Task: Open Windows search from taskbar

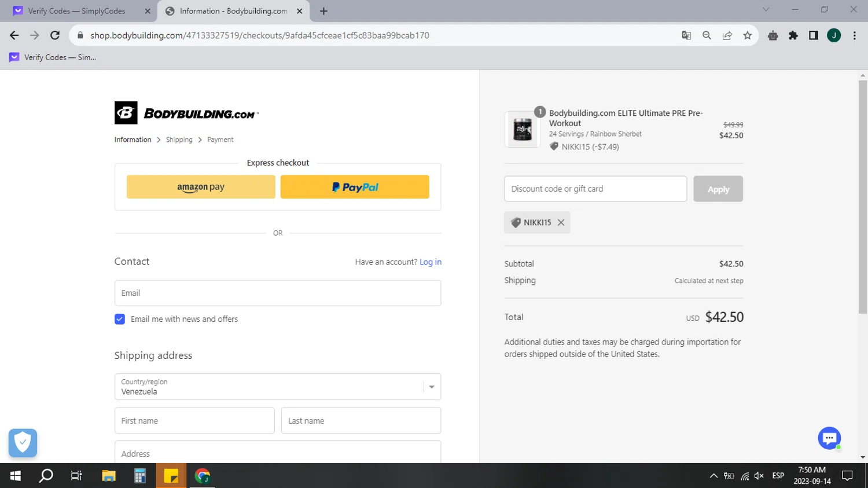Action: click(x=46, y=476)
